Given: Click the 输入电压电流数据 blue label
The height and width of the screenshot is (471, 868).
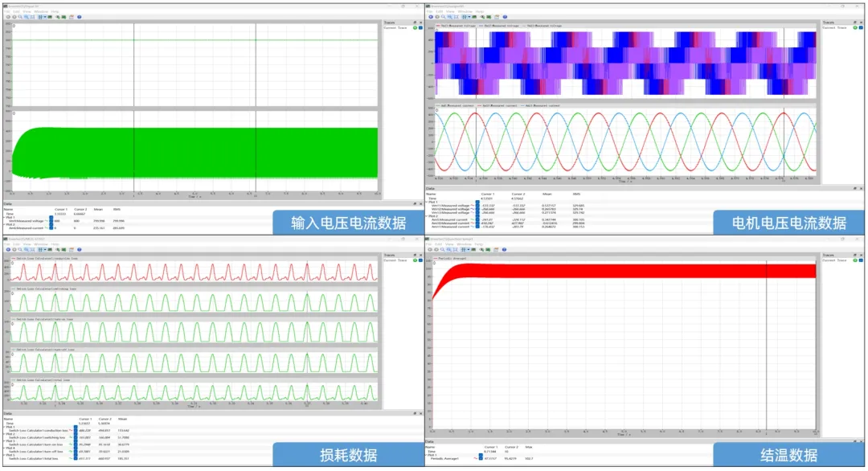Looking at the screenshot, I should point(349,223).
